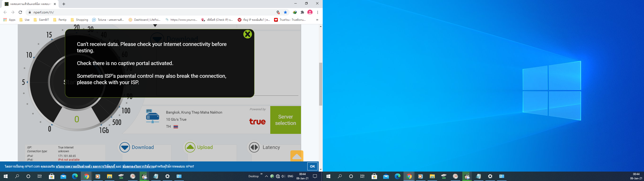
Task: Expand the Desktop toolbar chevron
Action: point(262,174)
